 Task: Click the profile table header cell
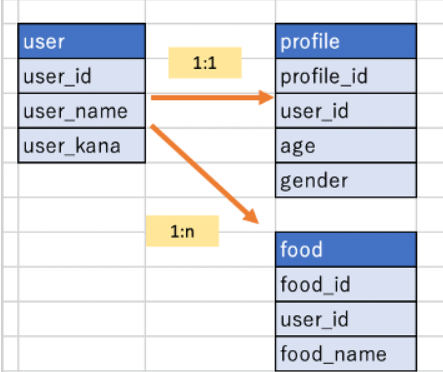pos(346,41)
